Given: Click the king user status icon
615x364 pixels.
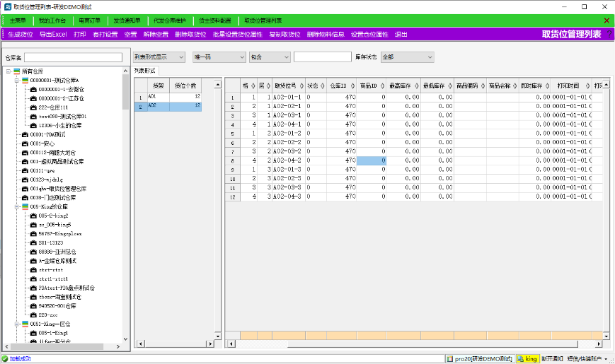Looking at the screenshot, I should click(520, 358).
